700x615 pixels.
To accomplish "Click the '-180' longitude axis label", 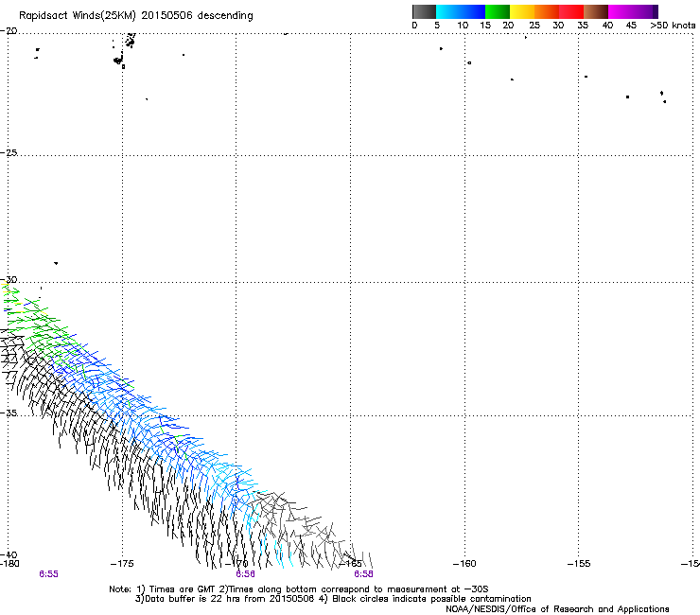I will [9, 564].
